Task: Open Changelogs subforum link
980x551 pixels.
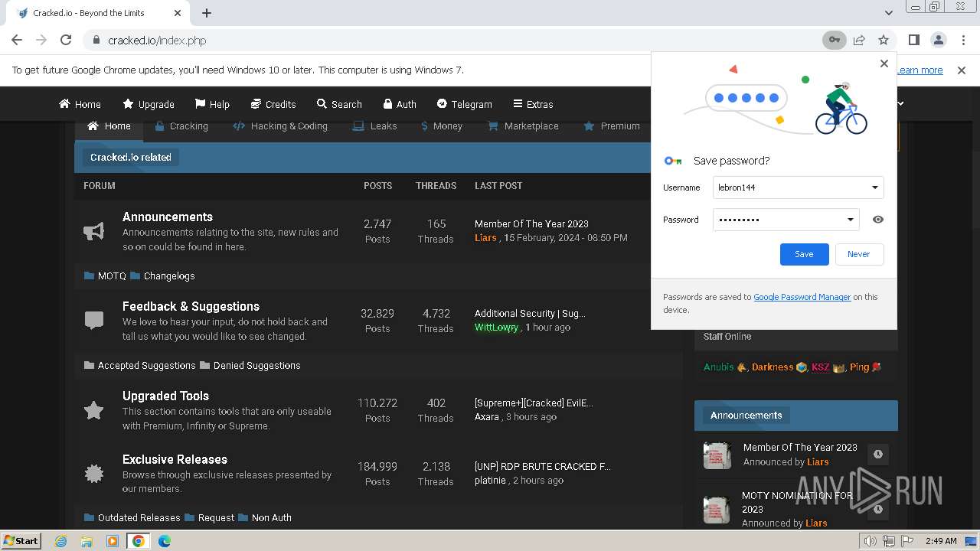Action: click(169, 275)
